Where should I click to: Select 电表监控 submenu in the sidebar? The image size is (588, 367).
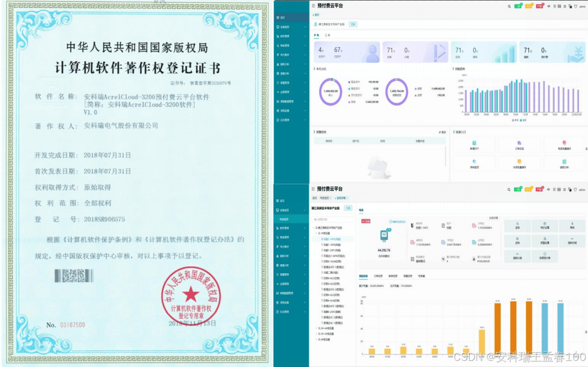point(291,219)
